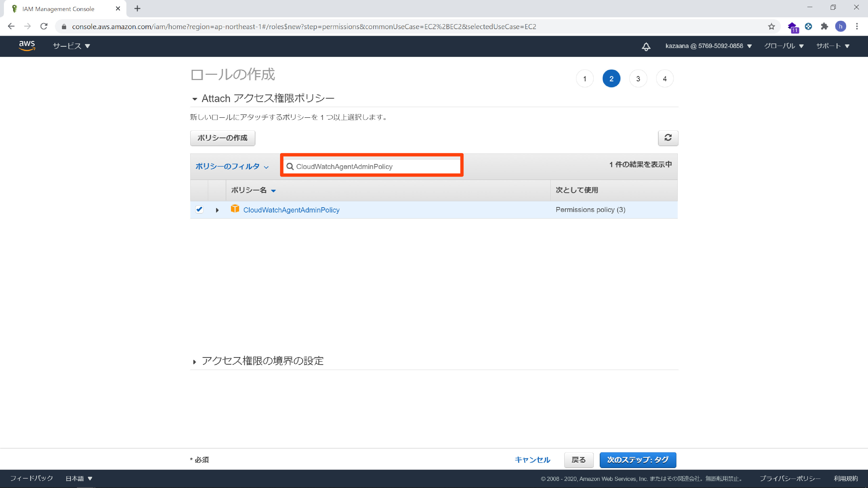
Task: Click 次のステップ: タグ button
Action: [x=638, y=460]
